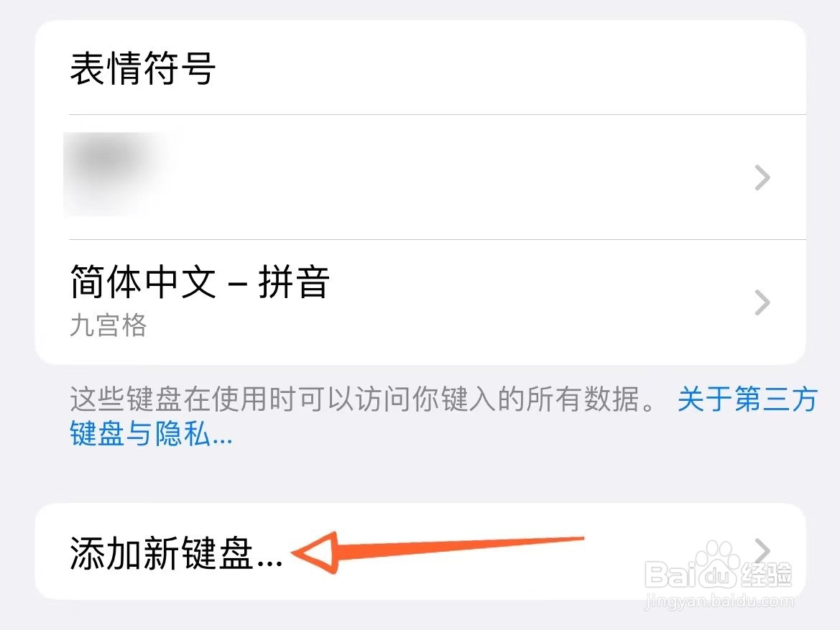Image resolution: width=840 pixels, height=630 pixels.
Task: Tap the 拼音 word in keyboard title
Action: [294, 282]
